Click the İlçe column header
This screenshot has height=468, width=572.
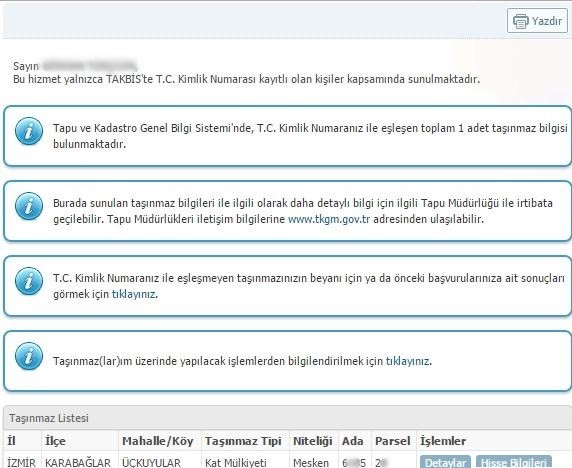pos(55,441)
